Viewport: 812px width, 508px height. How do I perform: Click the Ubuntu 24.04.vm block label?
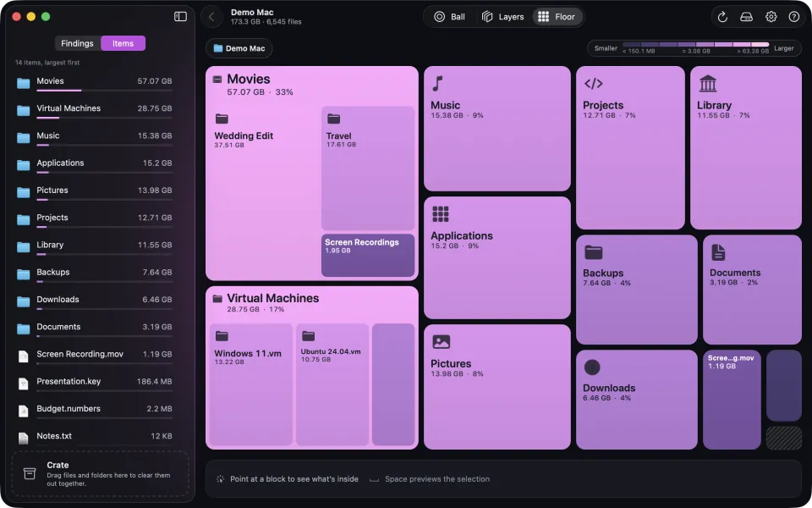coord(331,351)
